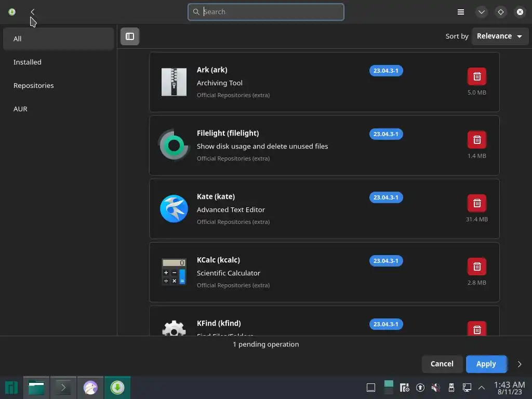Image resolution: width=532 pixels, height=399 pixels.
Task: Open the terminal from the taskbar
Action: [63, 388]
